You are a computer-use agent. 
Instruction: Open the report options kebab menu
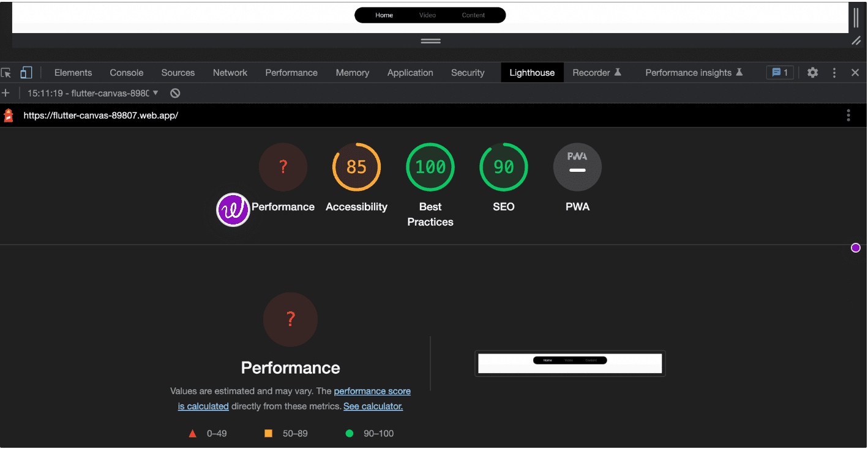click(848, 115)
